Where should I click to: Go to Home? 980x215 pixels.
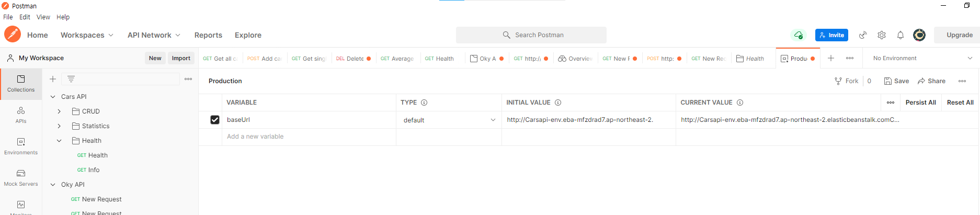coord(38,35)
